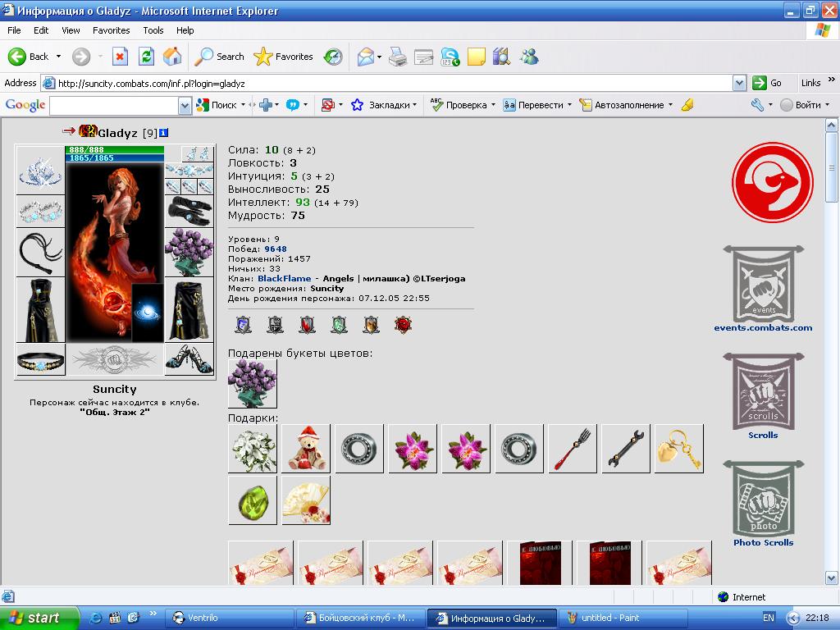This screenshot has height=630, width=840.
Task: Switch to Бойцовский клуб taskbar window
Action: point(361,618)
